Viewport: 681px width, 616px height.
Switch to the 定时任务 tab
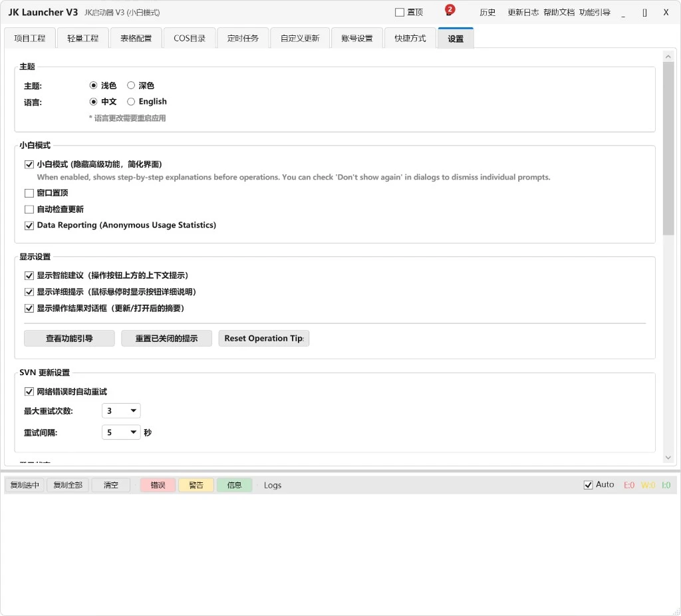(x=243, y=38)
